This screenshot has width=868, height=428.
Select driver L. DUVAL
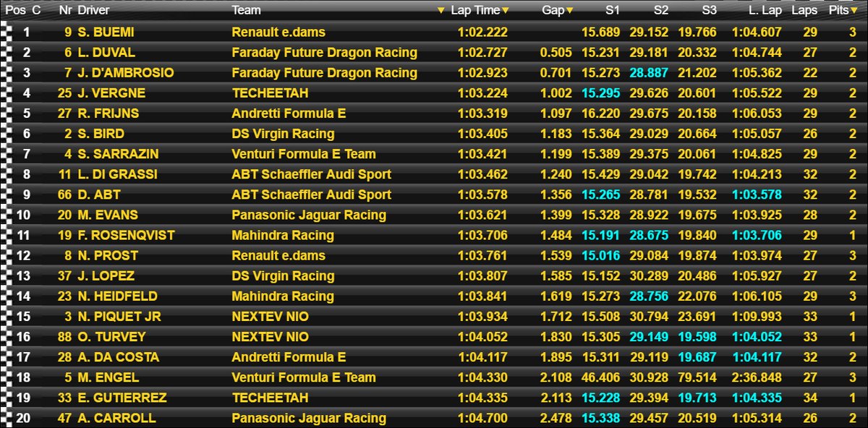pos(106,52)
